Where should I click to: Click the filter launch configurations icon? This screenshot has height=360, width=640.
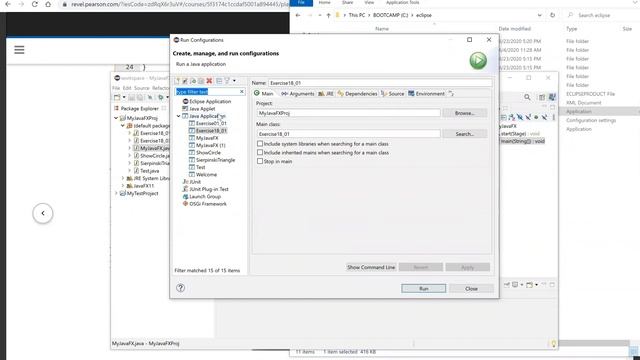click(227, 81)
